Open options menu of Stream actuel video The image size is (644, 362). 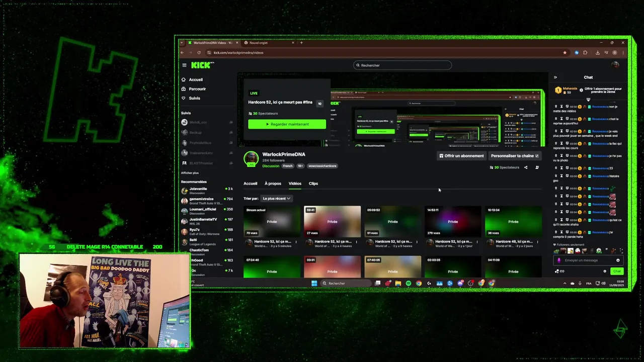click(296, 242)
